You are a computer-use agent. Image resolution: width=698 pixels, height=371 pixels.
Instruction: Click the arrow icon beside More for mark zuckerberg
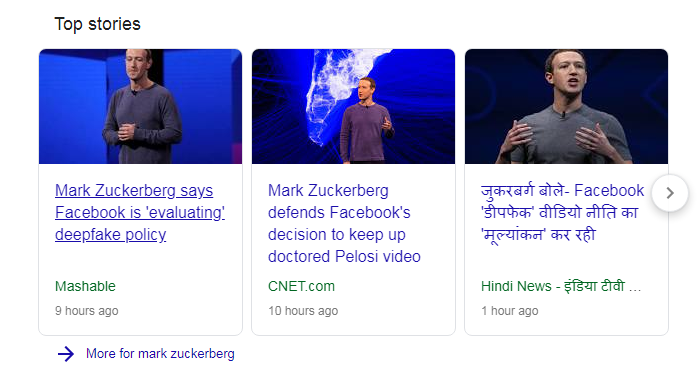pos(66,354)
